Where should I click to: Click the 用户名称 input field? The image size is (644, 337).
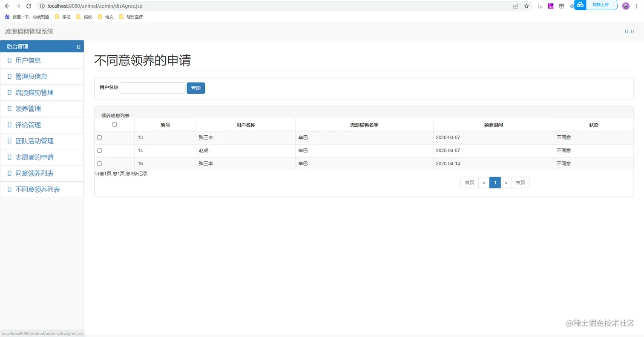pyautogui.click(x=152, y=88)
